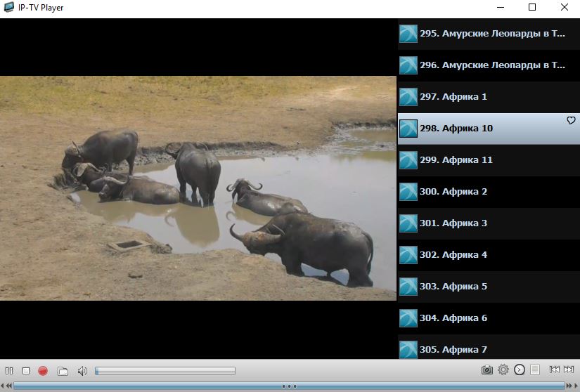Click the logo icon of channel 297
The width and height of the screenshot is (580, 392).
coord(408,97)
